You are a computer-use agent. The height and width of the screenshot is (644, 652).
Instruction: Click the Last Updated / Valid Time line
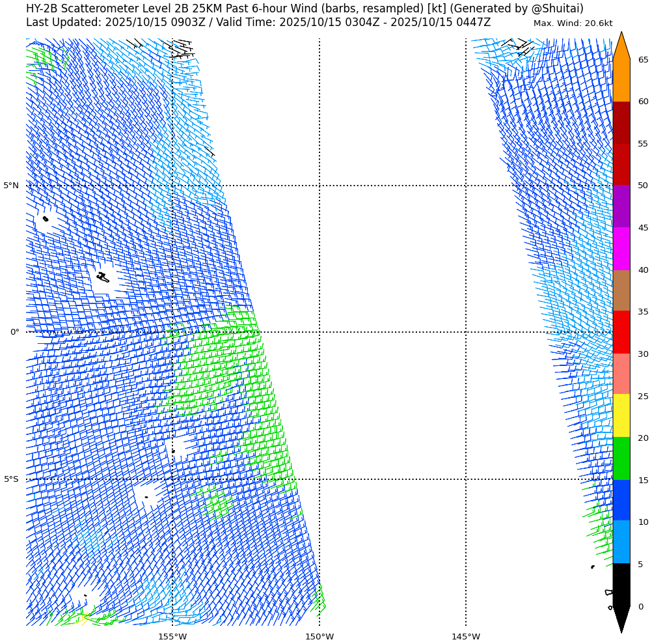click(x=258, y=23)
